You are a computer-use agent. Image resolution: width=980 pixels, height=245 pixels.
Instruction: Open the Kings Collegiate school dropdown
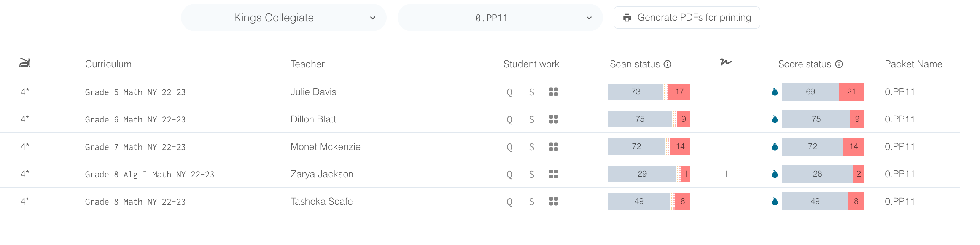tap(284, 17)
